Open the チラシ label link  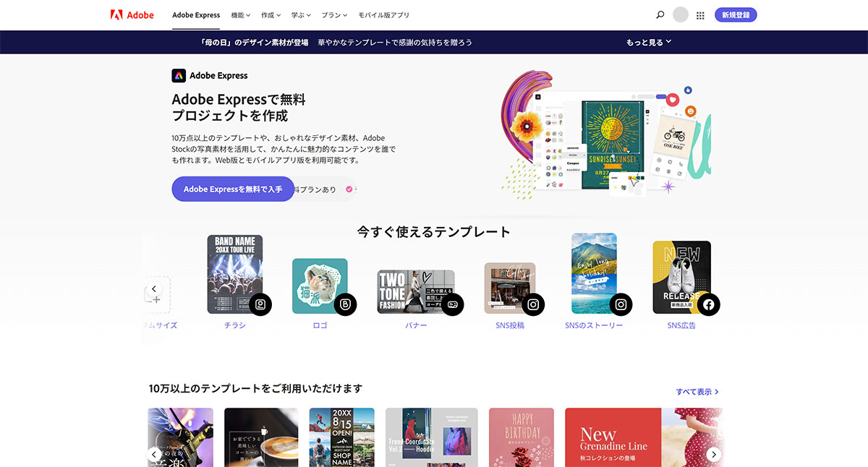235,325
